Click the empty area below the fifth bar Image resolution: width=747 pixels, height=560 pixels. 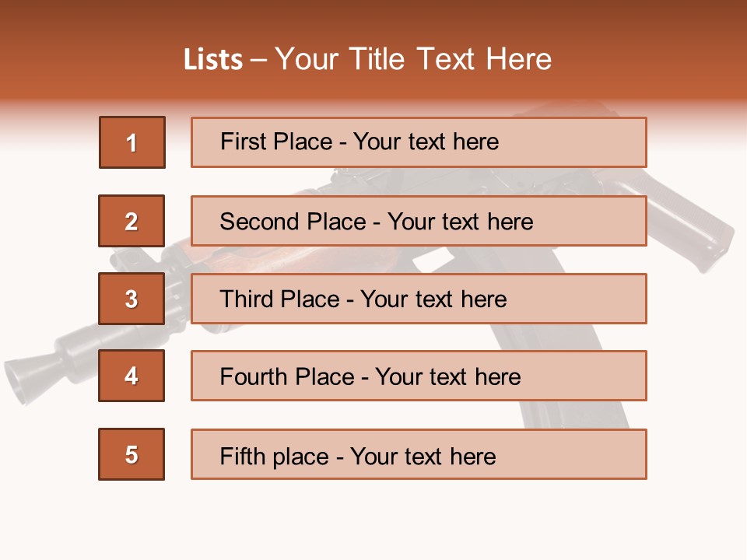coord(373,521)
